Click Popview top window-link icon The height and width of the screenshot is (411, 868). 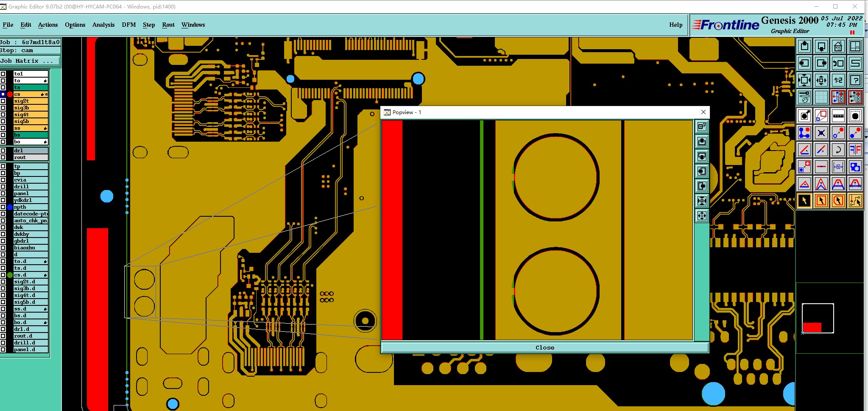point(702,126)
